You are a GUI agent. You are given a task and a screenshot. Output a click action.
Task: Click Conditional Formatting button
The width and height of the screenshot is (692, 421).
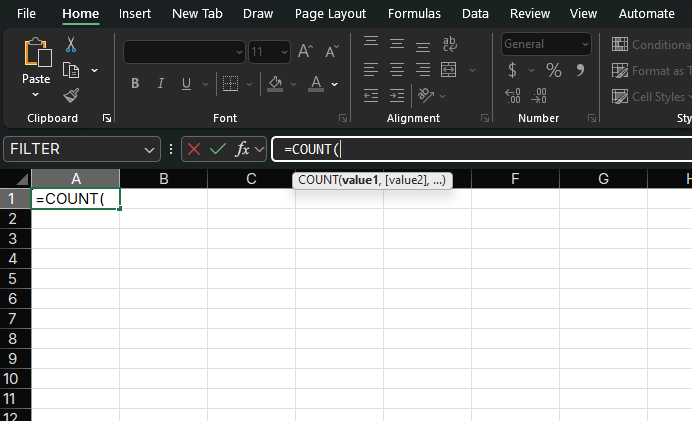point(651,44)
